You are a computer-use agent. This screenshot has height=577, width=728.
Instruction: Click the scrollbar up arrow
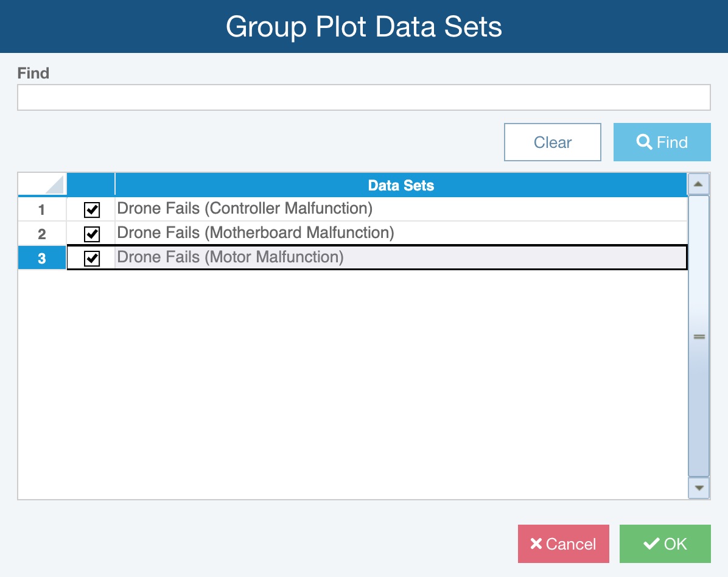click(698, 184)
